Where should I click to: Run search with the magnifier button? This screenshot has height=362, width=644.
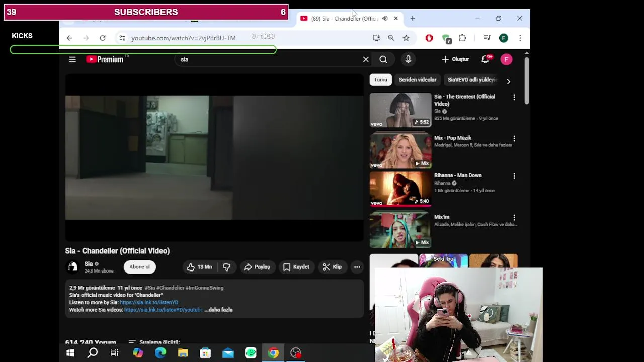pos(383,59)
